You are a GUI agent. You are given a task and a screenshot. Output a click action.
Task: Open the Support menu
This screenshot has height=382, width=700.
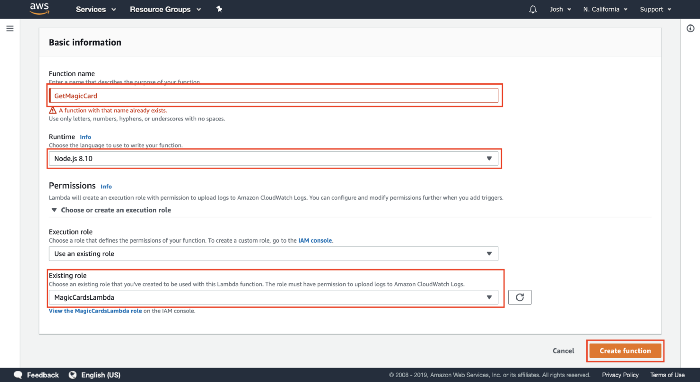[x=655, y=9]
